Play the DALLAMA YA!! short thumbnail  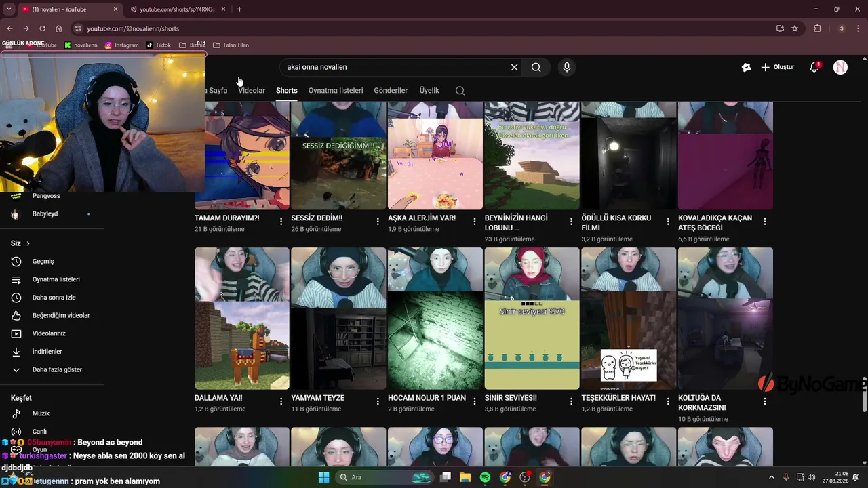[242, 319]
